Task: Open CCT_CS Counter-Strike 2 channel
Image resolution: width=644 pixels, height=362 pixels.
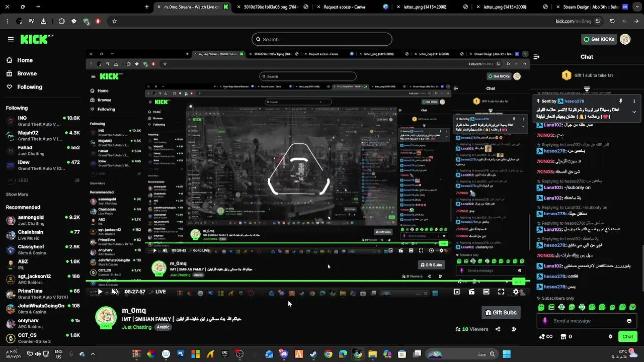Action: point(42,338)
